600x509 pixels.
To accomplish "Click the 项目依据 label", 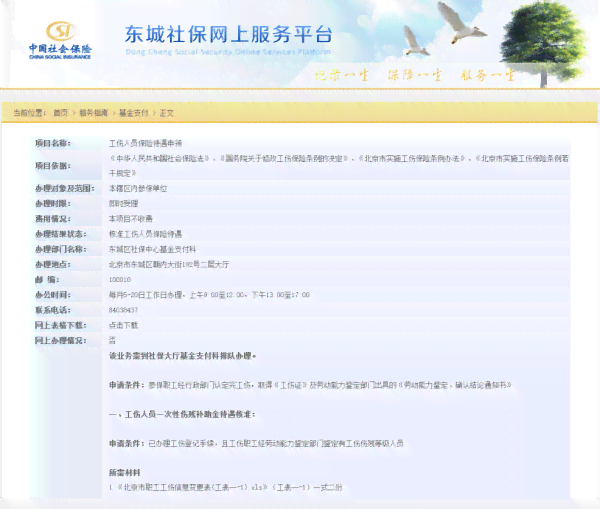I will (x=53, y=166).
